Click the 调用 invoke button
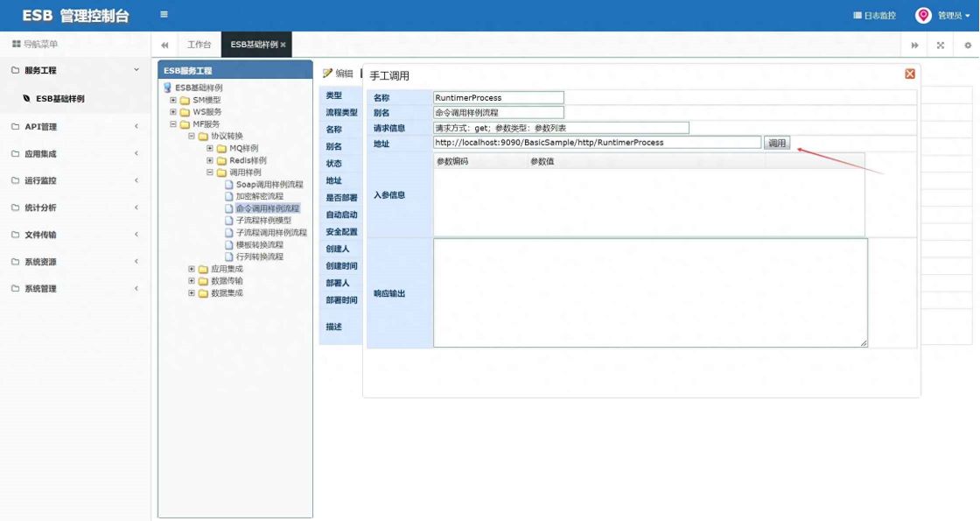 (x=777, y=143)
